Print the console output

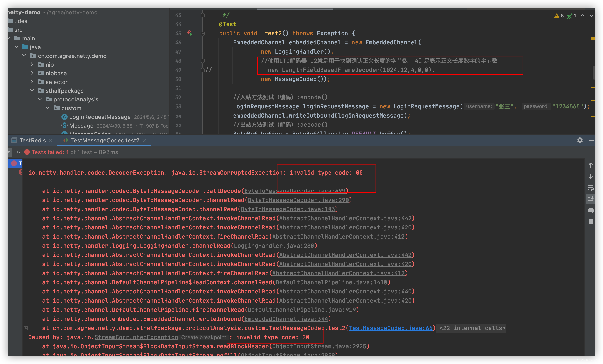pos(591,210)
